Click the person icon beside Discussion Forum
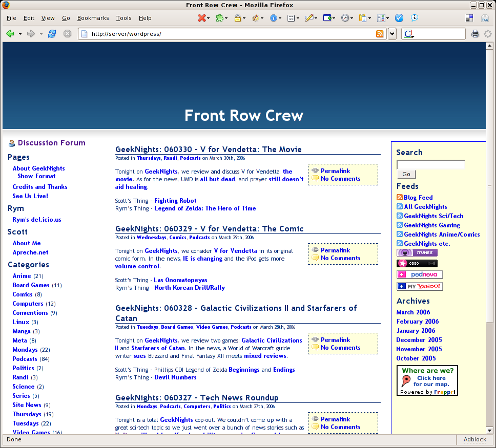This screenshot has height=448, width=496. click(x=12, y=143)
